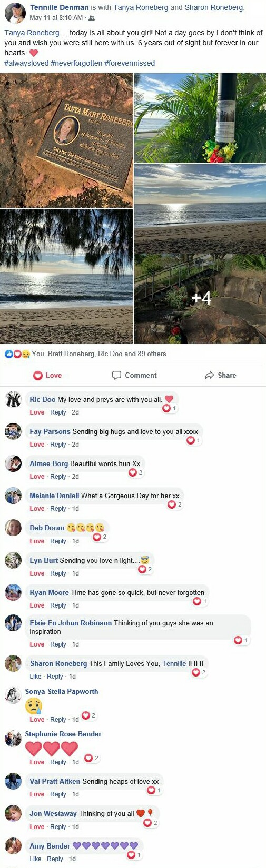Open the #neverforgotten hashtag
266x868 pixels.
(x=76, y=63)
